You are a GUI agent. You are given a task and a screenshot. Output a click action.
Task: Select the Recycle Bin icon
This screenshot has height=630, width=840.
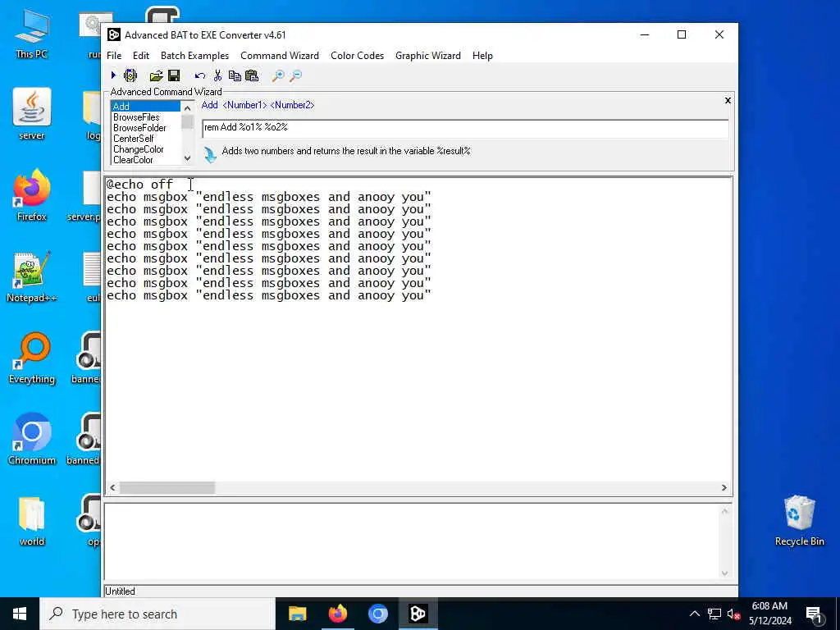[799, 521]
